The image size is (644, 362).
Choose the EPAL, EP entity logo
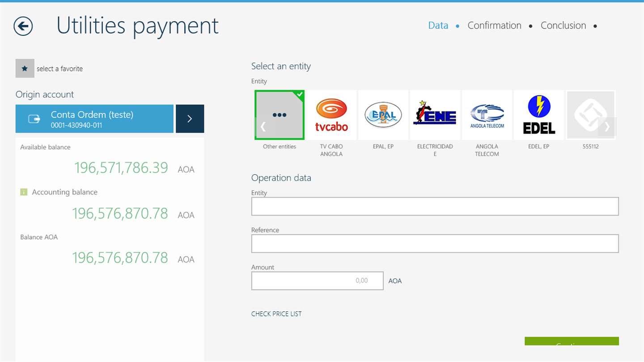coord(383,115)
